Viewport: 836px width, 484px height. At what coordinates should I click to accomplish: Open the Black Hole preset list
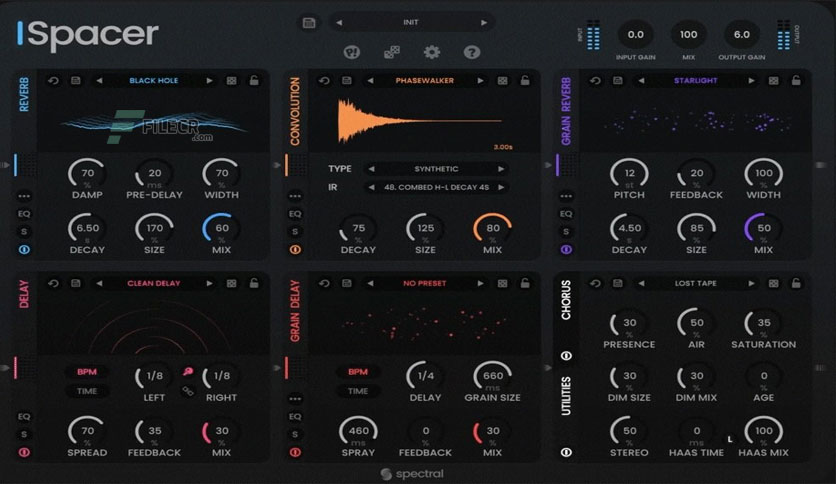pos(154,80)
